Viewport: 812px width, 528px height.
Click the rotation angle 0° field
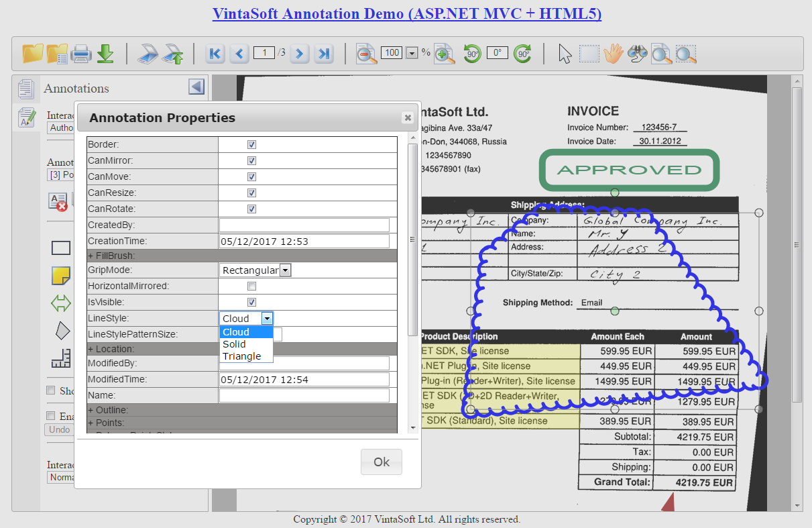click(x=498, y=52)
